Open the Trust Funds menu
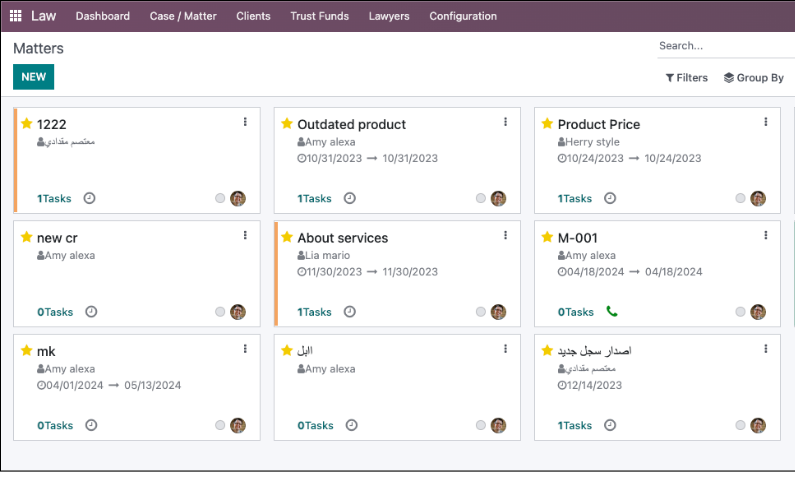 pos(319,16)
